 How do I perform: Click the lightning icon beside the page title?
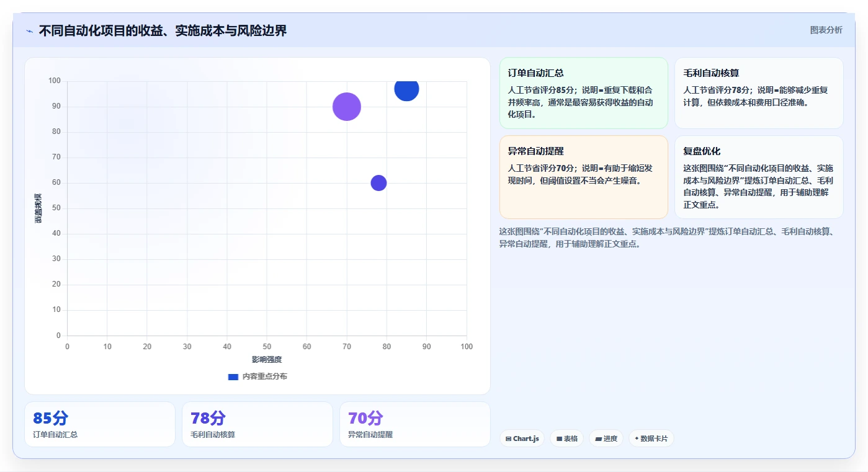30,31
